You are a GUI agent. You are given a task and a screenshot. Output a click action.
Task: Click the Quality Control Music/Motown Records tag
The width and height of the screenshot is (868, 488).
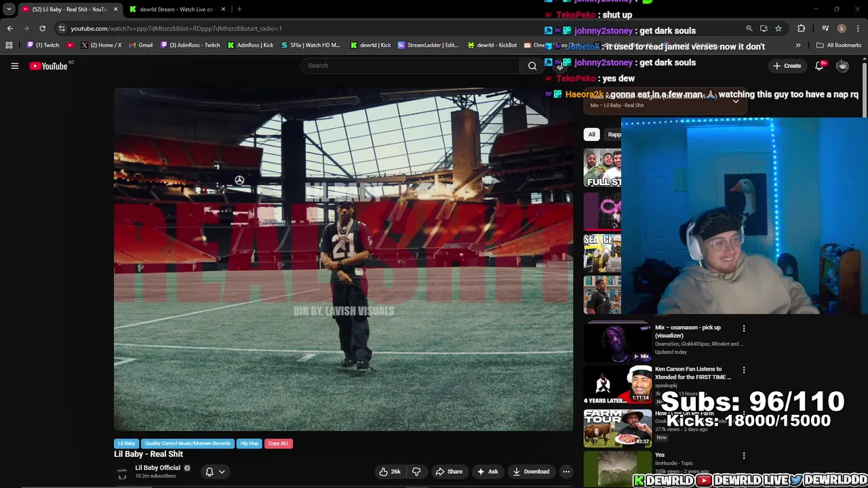click(187, 443)
